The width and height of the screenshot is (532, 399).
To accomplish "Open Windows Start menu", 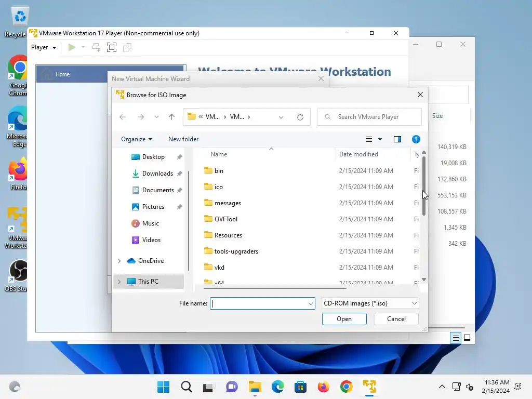I will click(x=163, y=387).
